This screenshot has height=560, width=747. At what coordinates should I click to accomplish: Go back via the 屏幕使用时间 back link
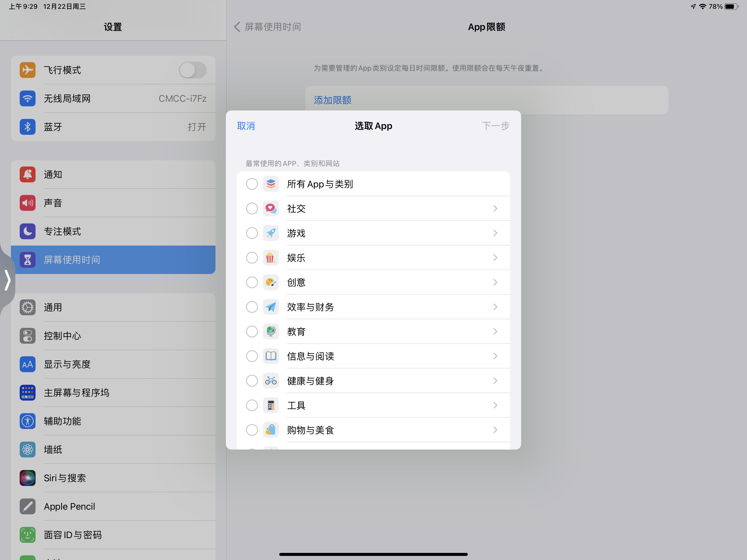pos(267,27)
